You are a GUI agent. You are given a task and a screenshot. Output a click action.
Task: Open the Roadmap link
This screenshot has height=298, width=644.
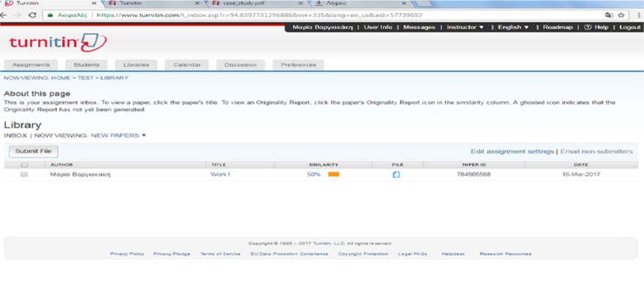(x=558, y=27)
